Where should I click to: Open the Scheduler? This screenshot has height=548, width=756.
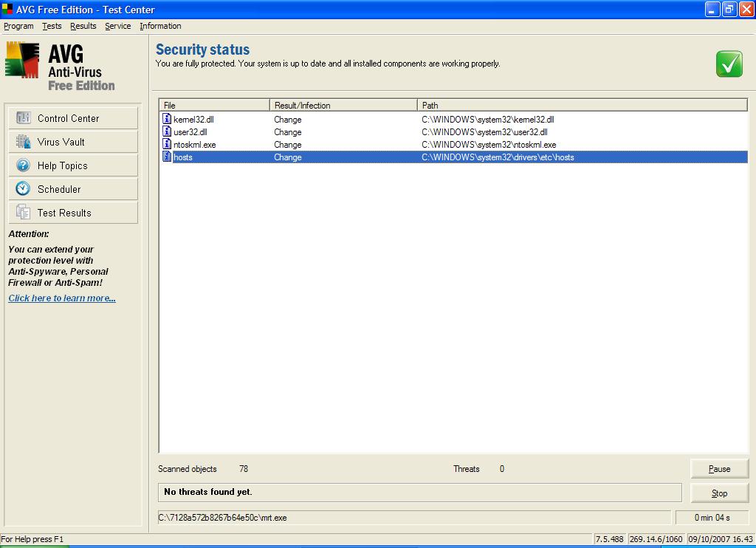point(73,189)
